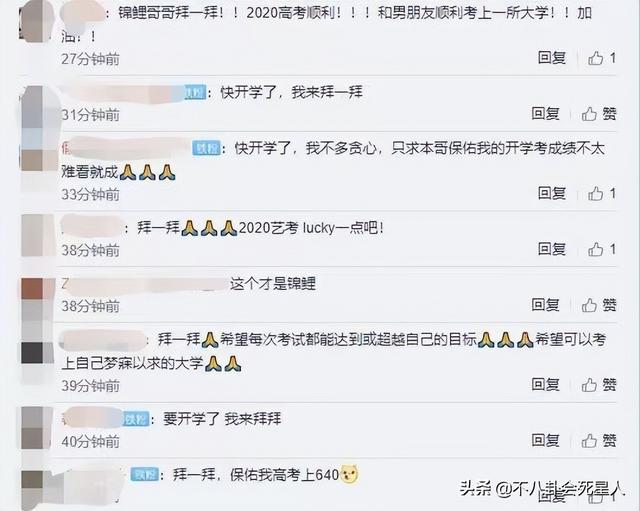The height and width of the screenshot is (511, 640).
Task: Click 回复 on the 40分钟前 comment
Action: pos(545,440)
